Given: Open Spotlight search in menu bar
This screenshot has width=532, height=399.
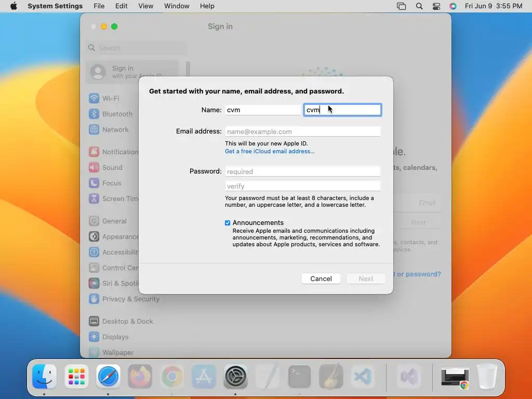Looking at the screenshot, I should [x=419, y=6].
